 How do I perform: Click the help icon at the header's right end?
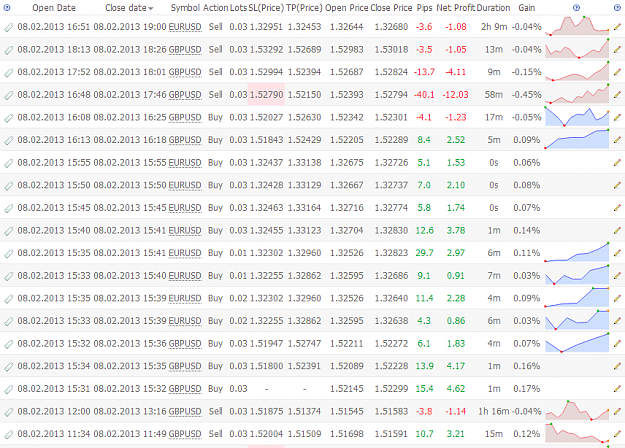tap(617, 8)
